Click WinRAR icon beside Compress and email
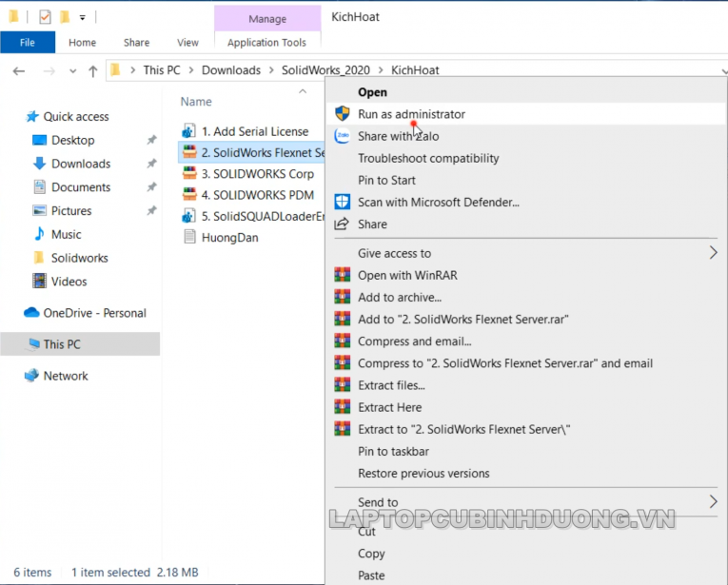This screenshot has width=728, height=585. (343, 341)
